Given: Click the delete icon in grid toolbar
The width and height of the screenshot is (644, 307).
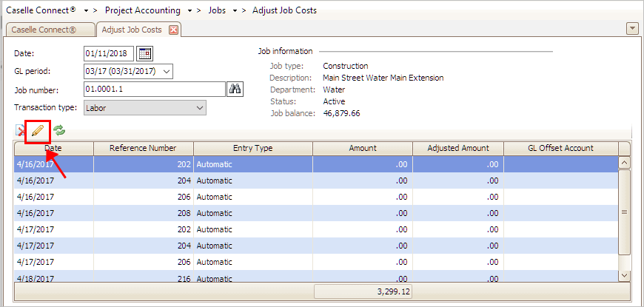Looking at the screenshot, I should (19, 131).
